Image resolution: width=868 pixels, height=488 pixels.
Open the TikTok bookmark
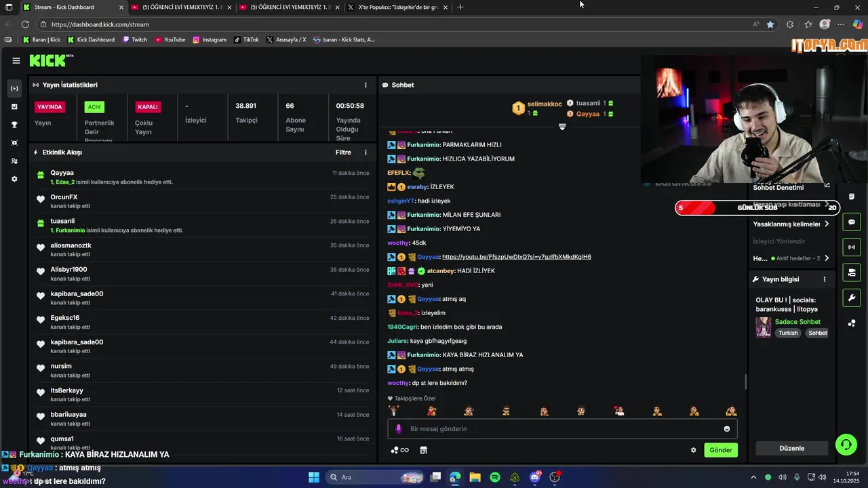coord(246,40)
